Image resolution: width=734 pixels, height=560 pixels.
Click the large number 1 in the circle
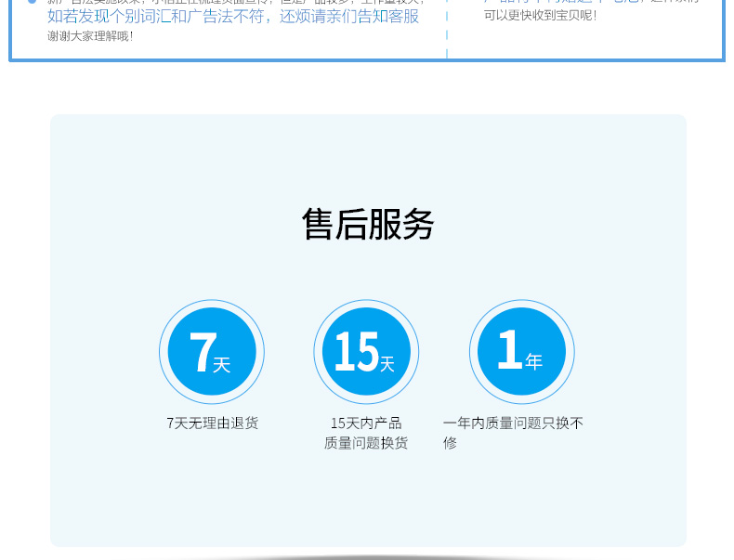click(x=509, y=351)
